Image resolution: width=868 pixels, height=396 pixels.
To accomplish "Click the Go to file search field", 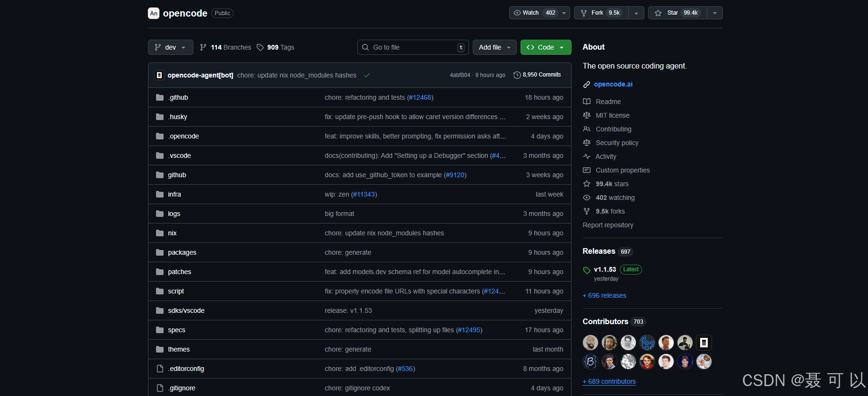I will pos(413,47).
